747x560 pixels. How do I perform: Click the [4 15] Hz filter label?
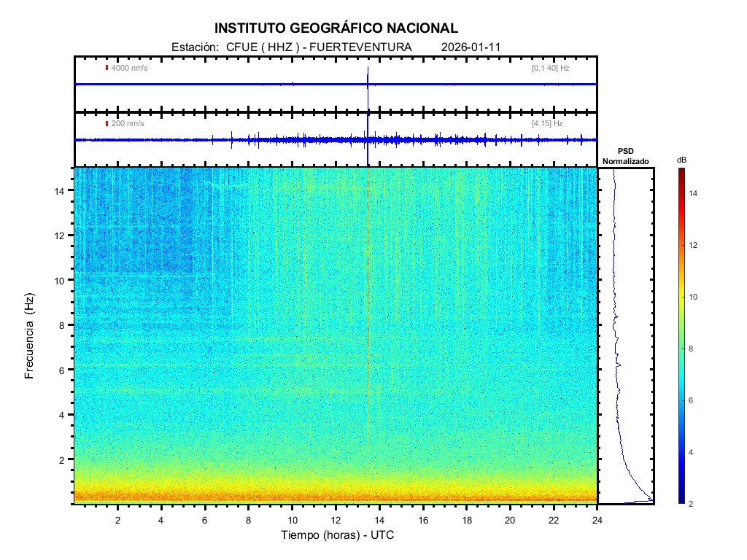[547, 124]
